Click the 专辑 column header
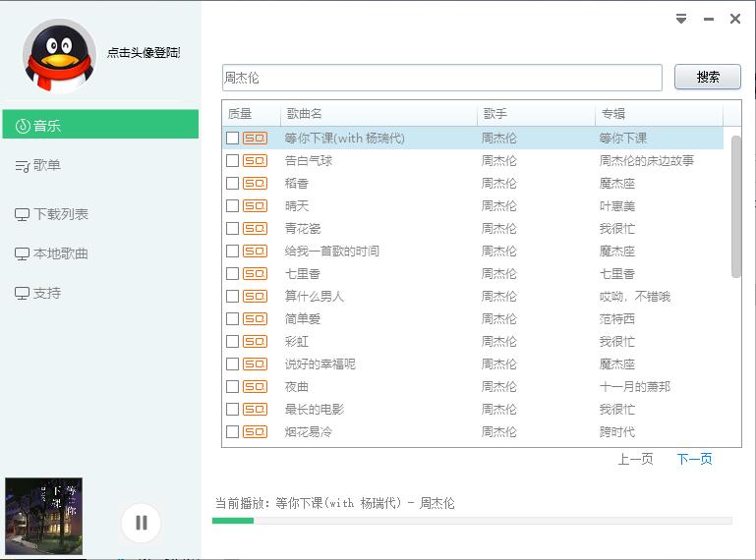The image size is (756, 560). tap(659, 114)
